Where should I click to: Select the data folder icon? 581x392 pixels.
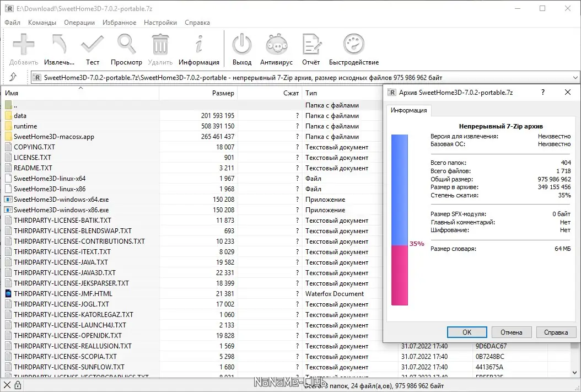[8, 116]
